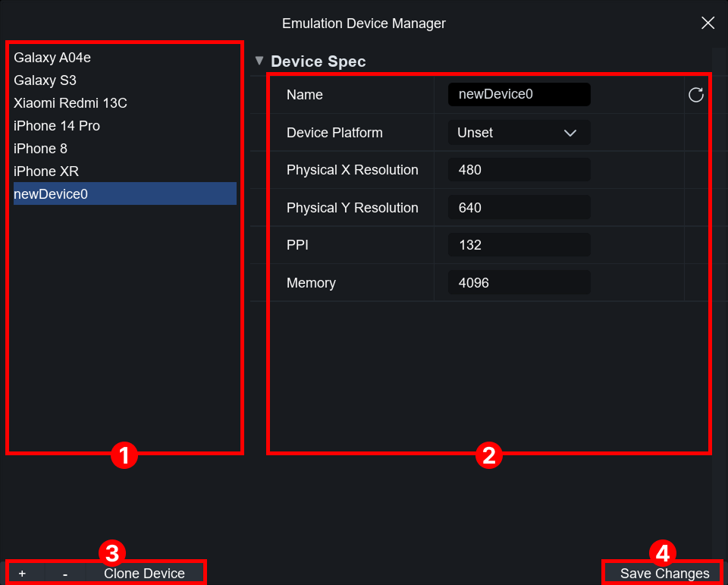Click the PPI value field

click(x=519, y=245)
